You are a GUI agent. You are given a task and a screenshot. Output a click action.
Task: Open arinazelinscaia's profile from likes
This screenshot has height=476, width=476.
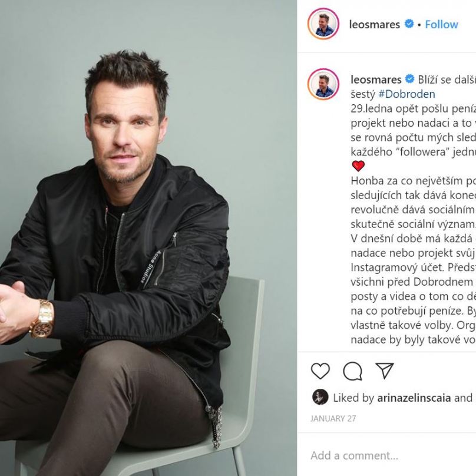[414, 398]
